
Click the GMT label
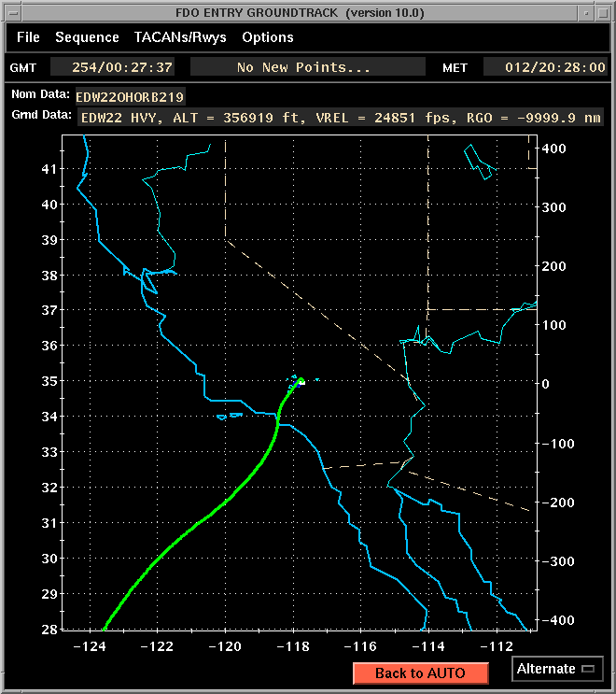pos(23,67)
